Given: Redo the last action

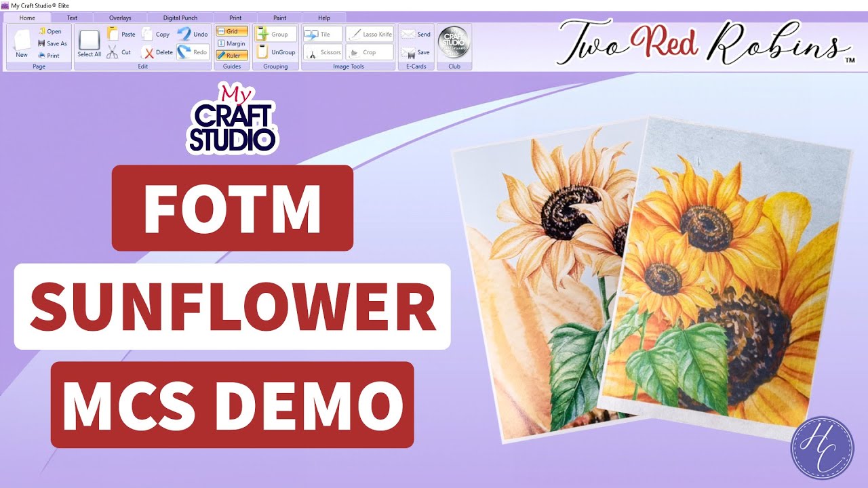Looking at the screenshot, I should tap(193, 52).
